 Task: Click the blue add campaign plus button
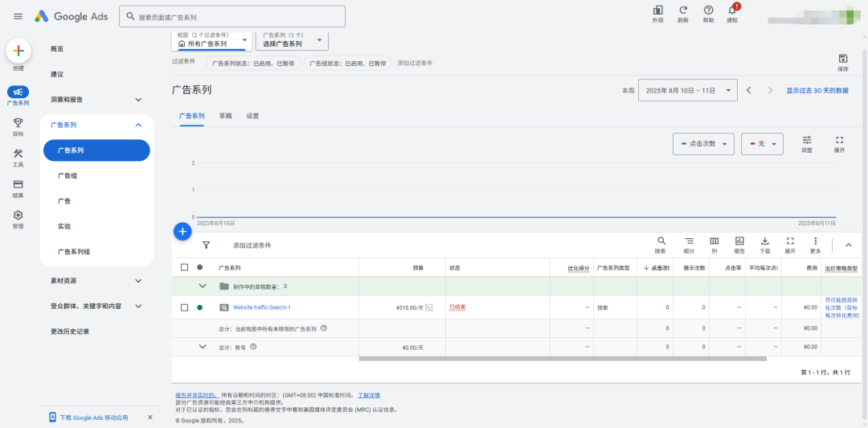pos(182,231)
